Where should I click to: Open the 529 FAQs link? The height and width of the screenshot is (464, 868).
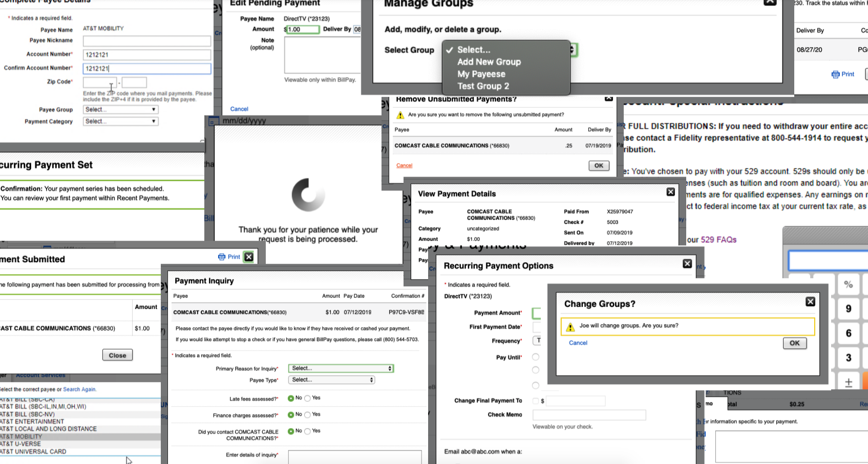(x=718, y=240)
